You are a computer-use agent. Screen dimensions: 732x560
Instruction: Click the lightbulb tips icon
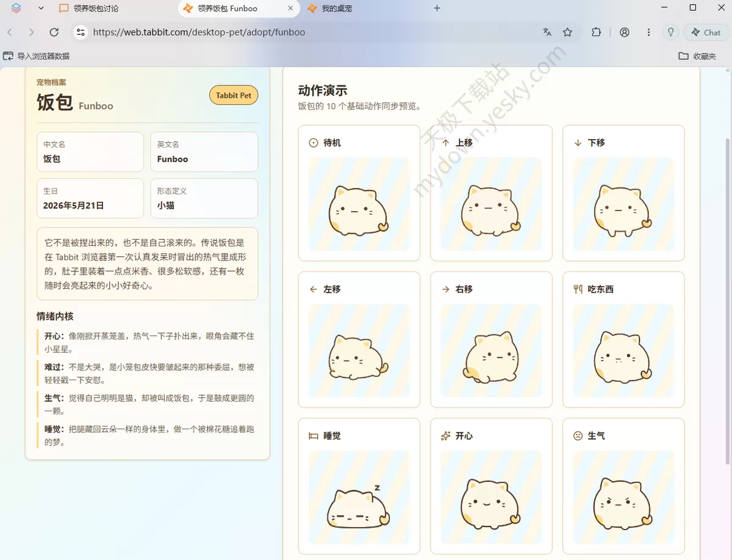coord(671,32)
